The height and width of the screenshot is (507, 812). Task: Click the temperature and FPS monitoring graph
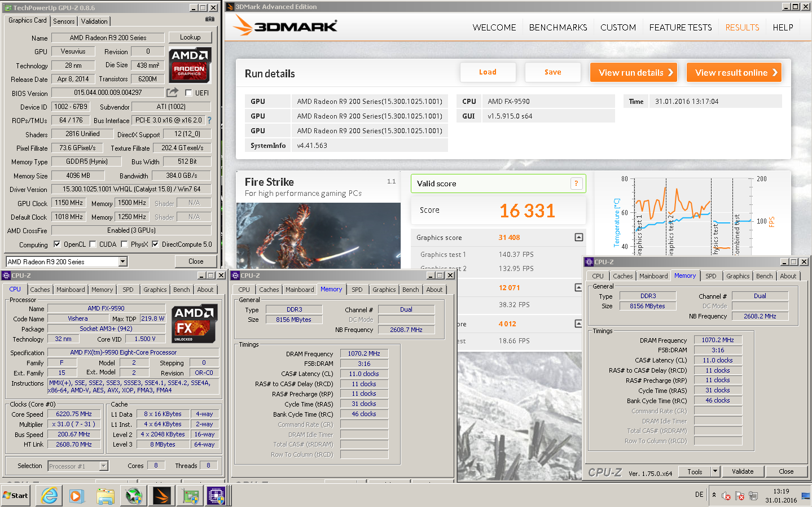pyautogui.click(x=694, y=216)
